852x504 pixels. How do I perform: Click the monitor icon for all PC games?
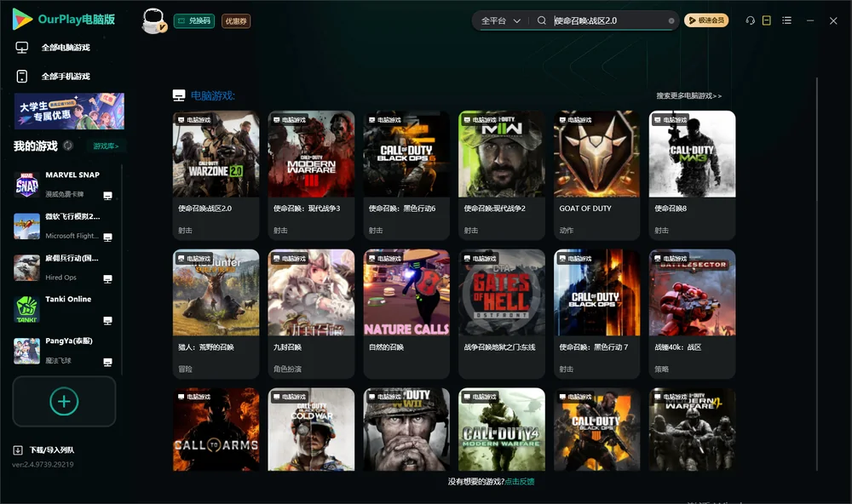tap(22, 48)
